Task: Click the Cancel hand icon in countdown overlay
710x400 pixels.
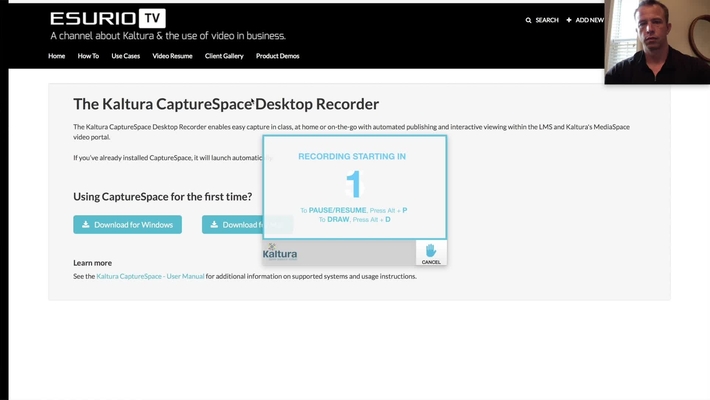Action: [431, 251]
